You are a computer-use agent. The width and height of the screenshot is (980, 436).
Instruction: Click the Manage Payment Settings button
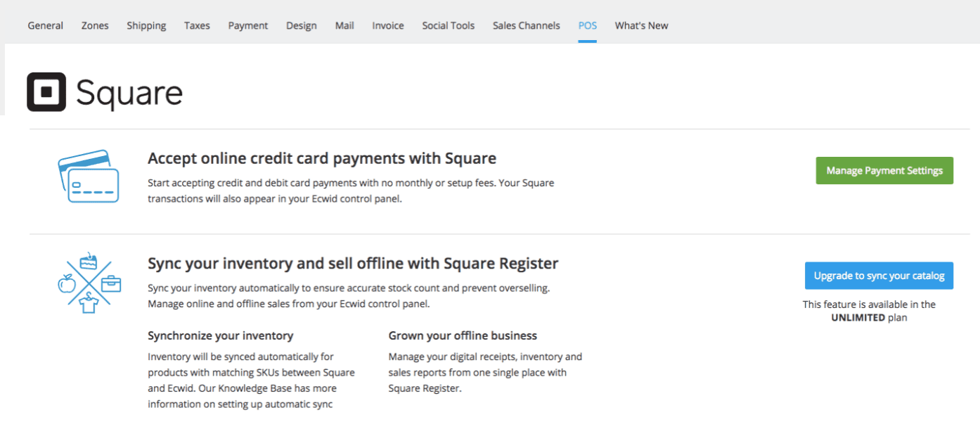pos(884,170)
